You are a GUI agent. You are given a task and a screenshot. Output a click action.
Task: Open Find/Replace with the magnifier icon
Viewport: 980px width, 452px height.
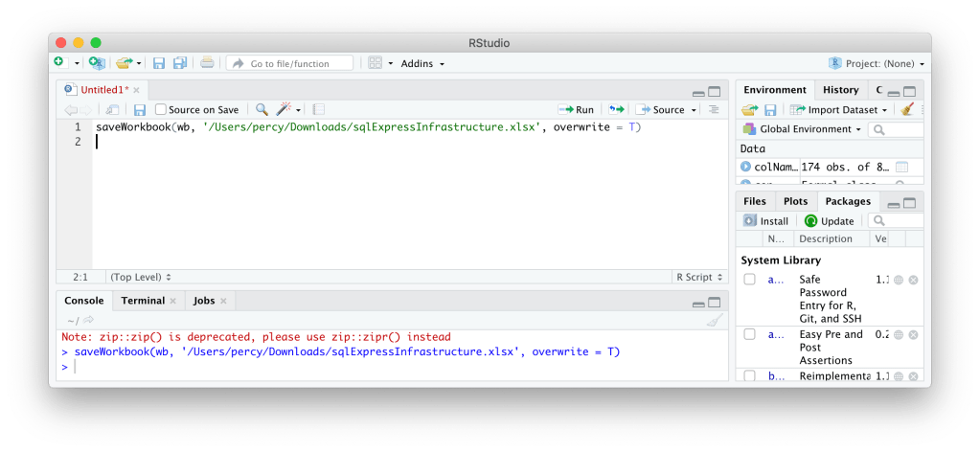pyautogui.click(x=261, y=110)
